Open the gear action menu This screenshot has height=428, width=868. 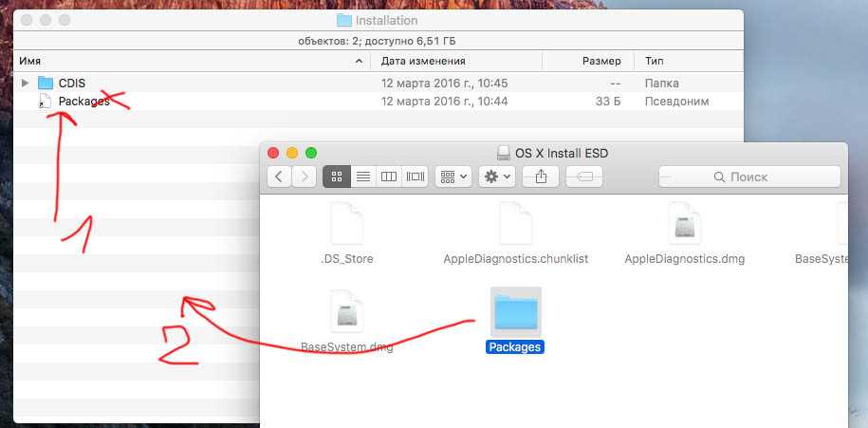[497, 177]
